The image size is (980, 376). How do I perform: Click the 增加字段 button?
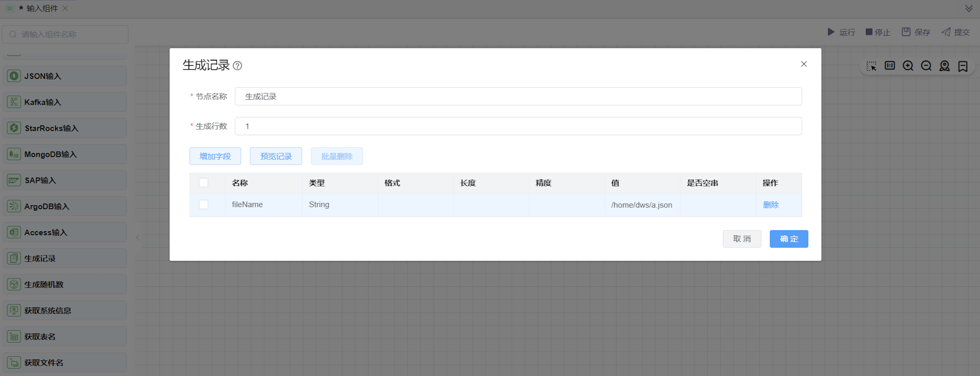215,156
